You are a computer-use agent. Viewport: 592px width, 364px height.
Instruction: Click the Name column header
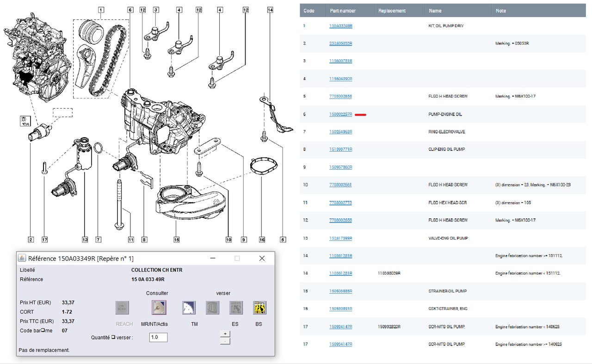435,11
